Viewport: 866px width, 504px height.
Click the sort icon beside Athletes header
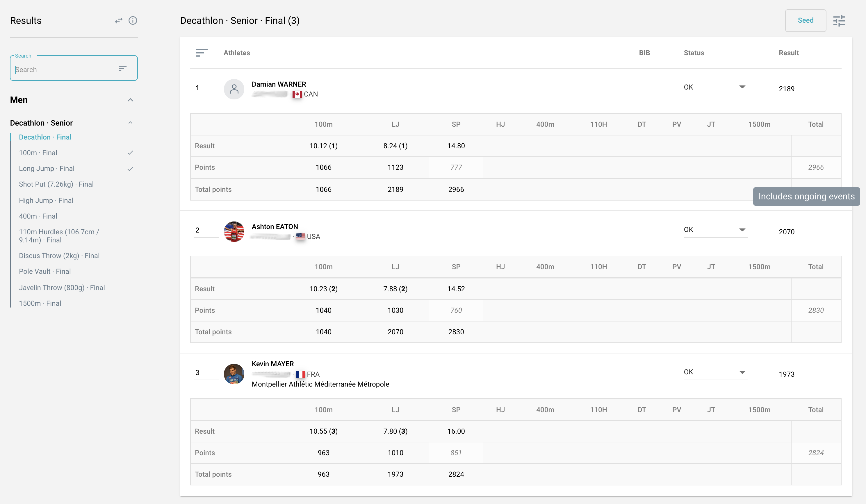coord(202,53)
